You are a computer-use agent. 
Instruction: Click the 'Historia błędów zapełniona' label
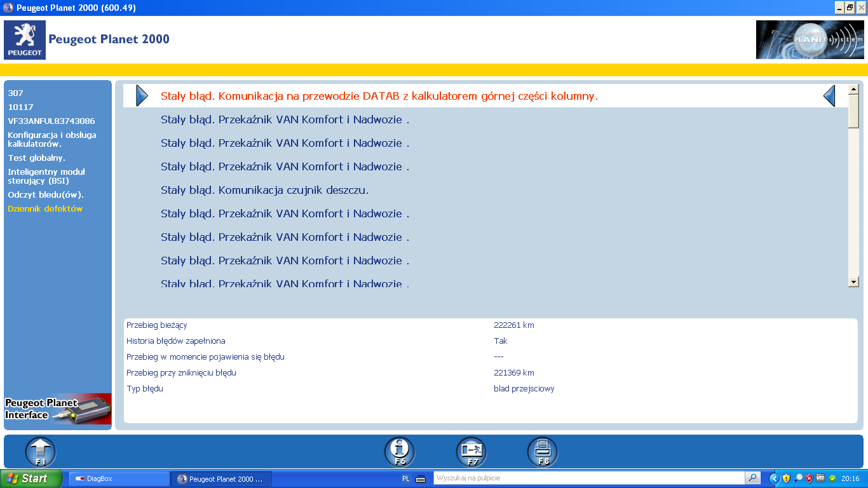176,341
